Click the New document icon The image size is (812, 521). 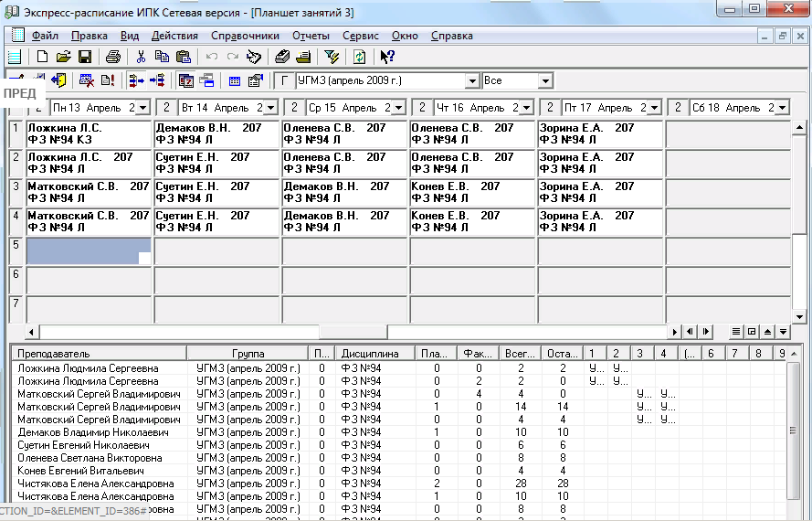(x=42, y=58)
